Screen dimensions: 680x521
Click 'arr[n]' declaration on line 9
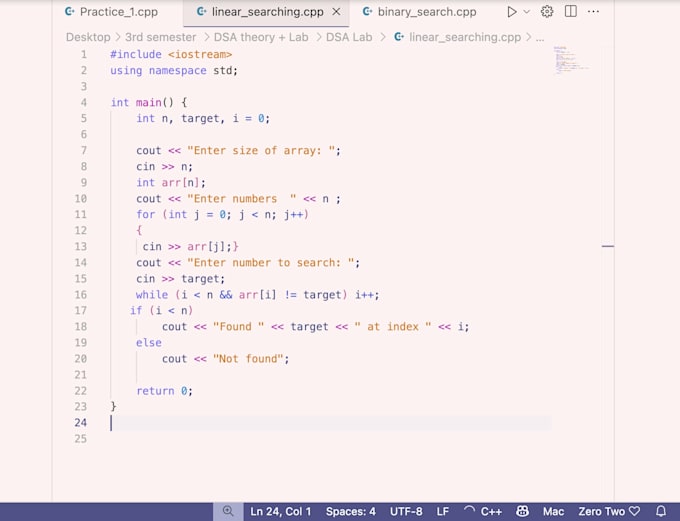[x=180, y=183]
